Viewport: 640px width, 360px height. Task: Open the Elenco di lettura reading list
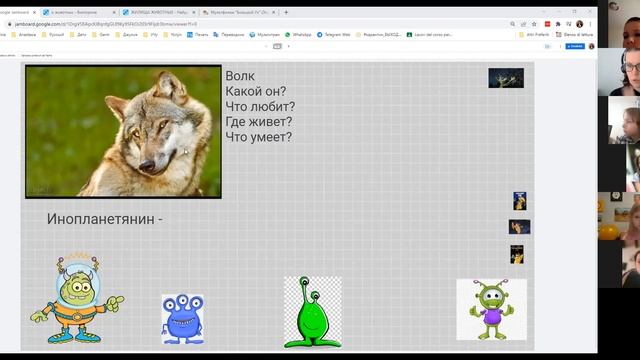[574, 35]
